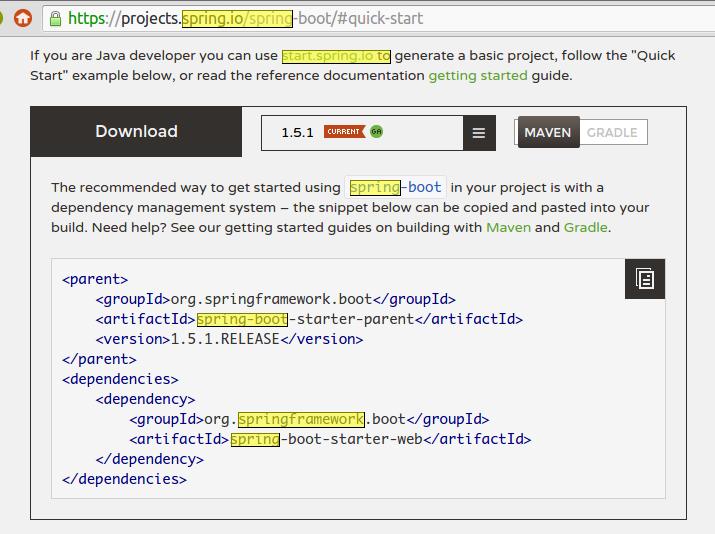Click the green padlock security icon
This screenshot has height=534, width=715.
pyautogui.click(x=55, y=19)
